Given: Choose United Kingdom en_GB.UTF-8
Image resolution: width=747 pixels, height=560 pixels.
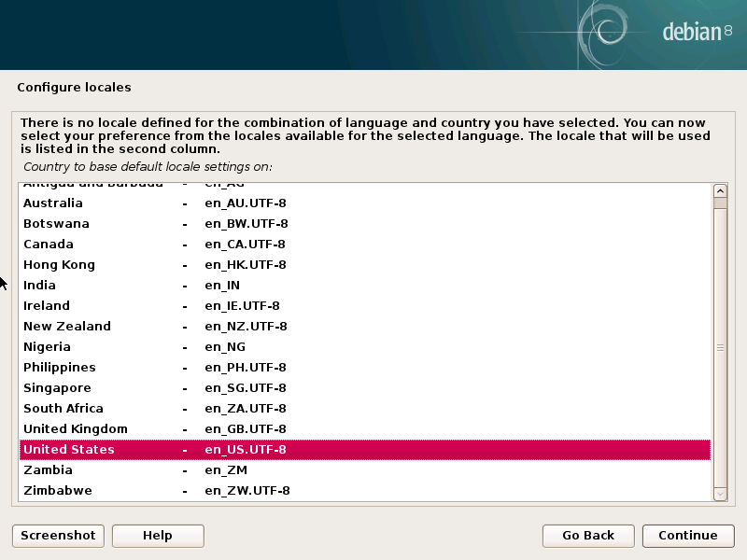Looking at the screenshot, I should (x=75, y=429).
